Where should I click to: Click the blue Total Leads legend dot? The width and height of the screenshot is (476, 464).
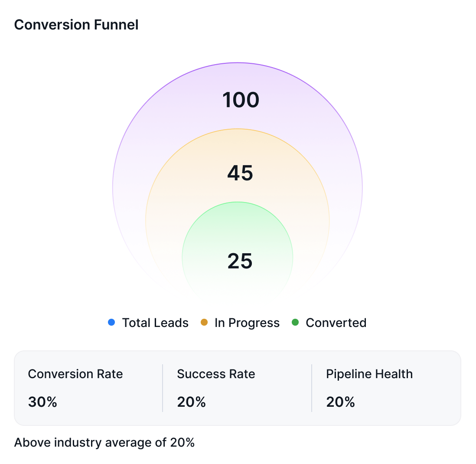pos(111,323)
